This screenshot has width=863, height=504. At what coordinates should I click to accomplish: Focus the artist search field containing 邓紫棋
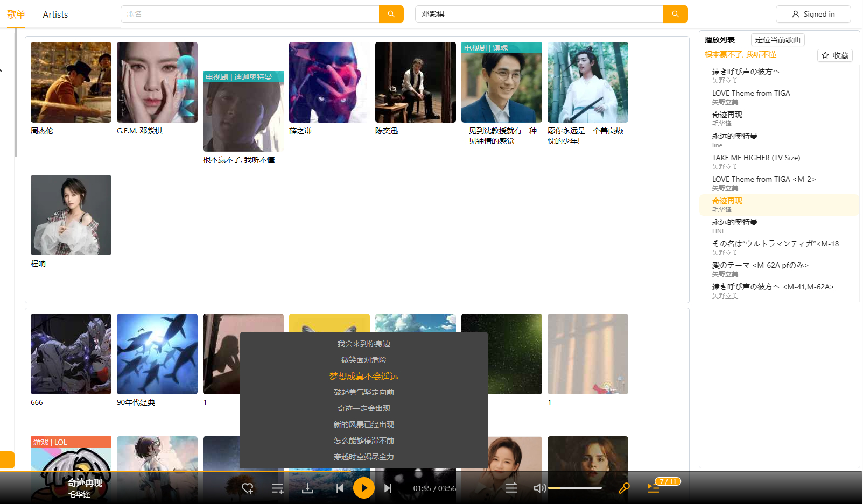(x=539, y=14)
